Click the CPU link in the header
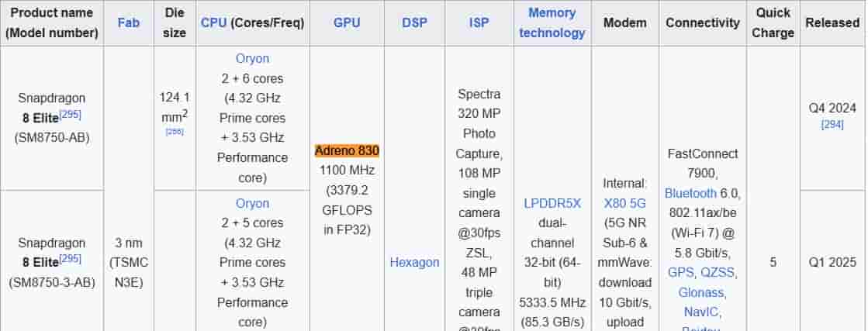The height and width of the screenshot is (331, 868). click(x=213, y=22)
